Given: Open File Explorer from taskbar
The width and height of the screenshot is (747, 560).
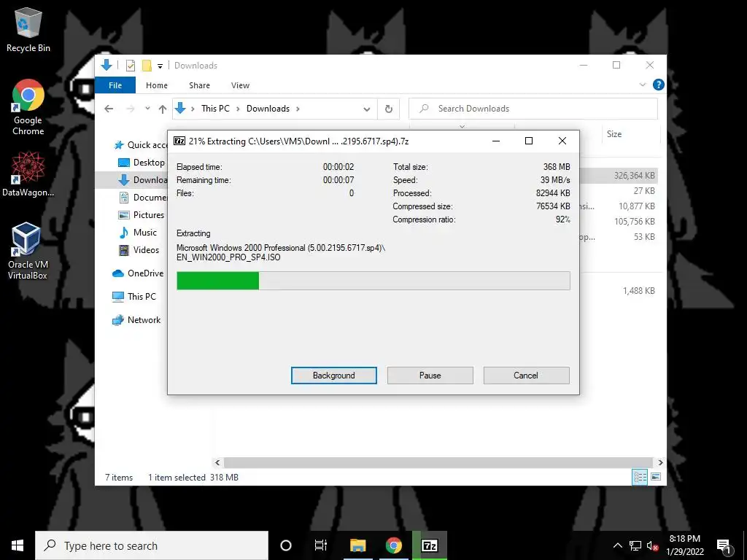Looking at the screenshot, I should point(357,545).
